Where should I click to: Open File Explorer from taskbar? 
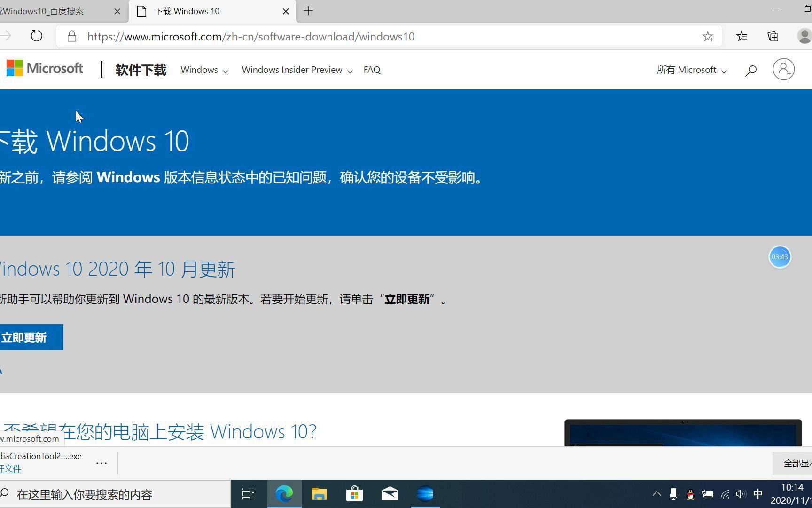pos(319,494)
